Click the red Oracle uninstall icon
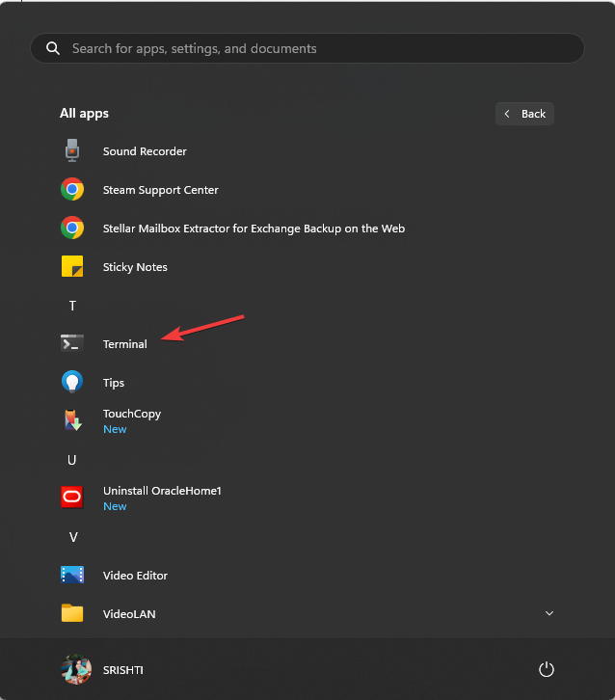Viewport: 615px width, 700px height. click(x=72, y=498)
